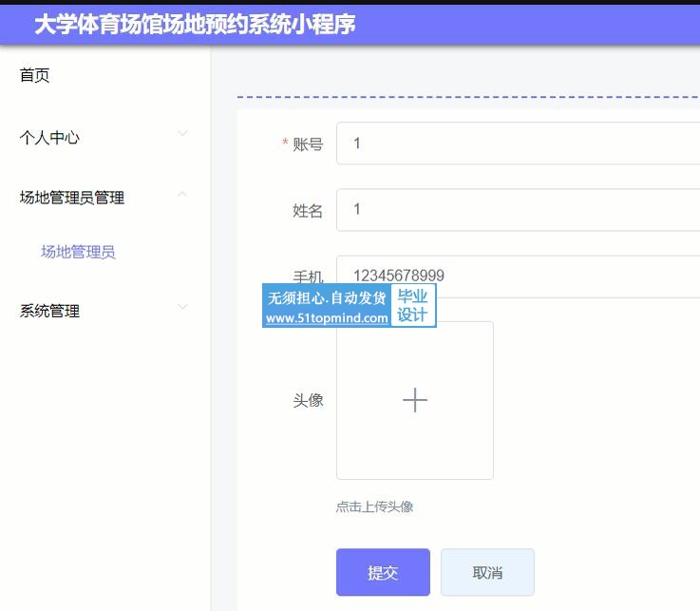Viewport: 700px width, 611px height.
Task: Expand the 个人中心 menu chevron
Action: coord(182,133)
